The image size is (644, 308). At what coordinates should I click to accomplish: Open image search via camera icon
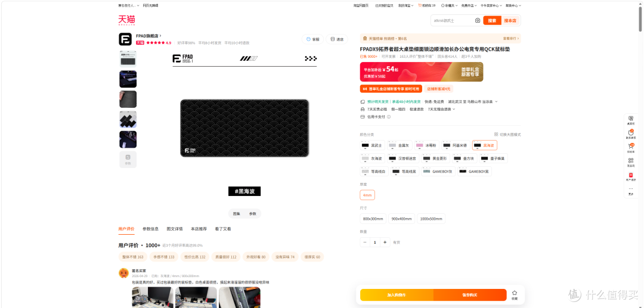click(477, 20)
